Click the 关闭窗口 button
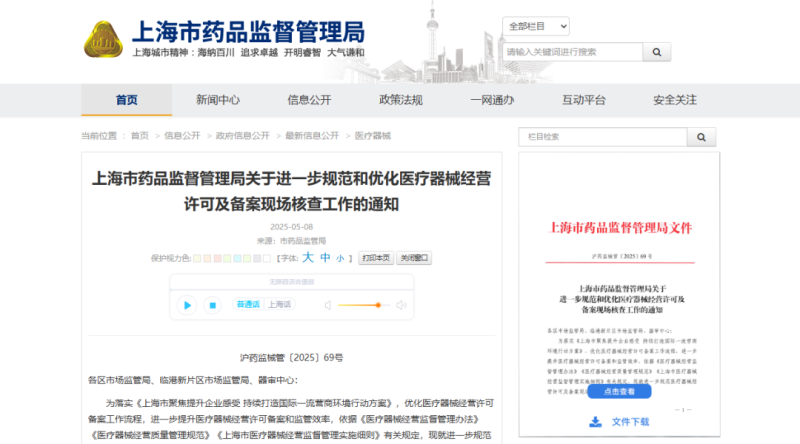800x444 pixels. click(x=414, y=258)
